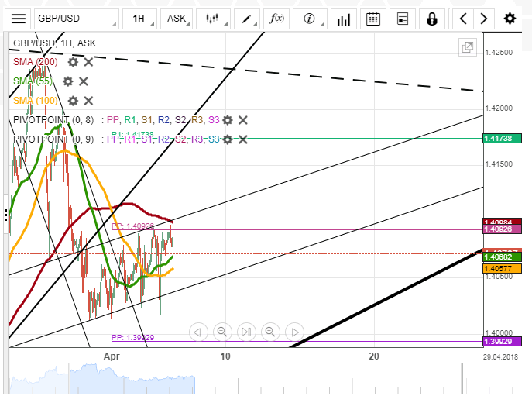Remove the SMA (55) indicator

click(x=84, y=81)
